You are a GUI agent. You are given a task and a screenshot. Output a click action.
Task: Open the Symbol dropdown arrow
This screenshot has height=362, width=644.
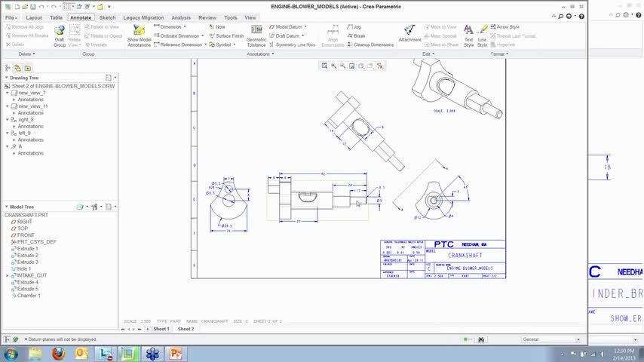pos(235,44)
